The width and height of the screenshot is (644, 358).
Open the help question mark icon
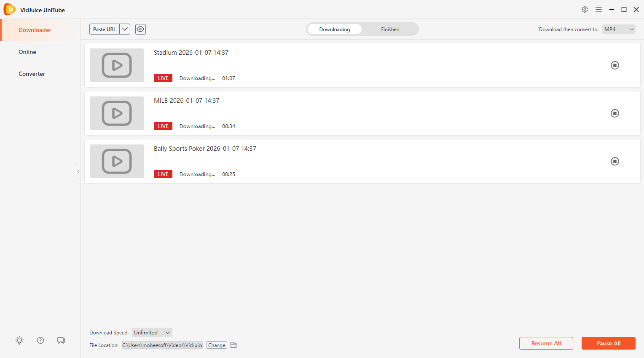coord(40,340)
